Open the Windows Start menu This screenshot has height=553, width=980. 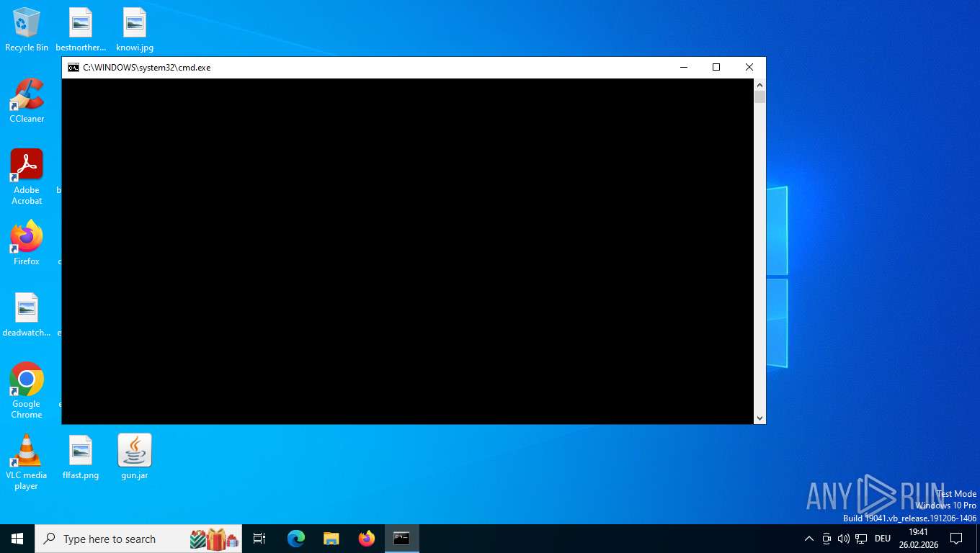[x=17, y=539]
